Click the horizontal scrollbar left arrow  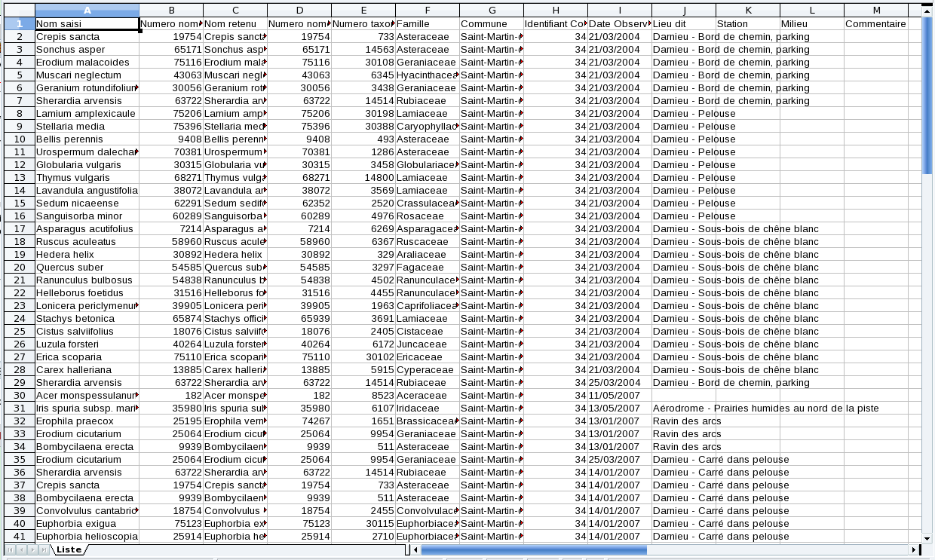[x=414, y=549]
